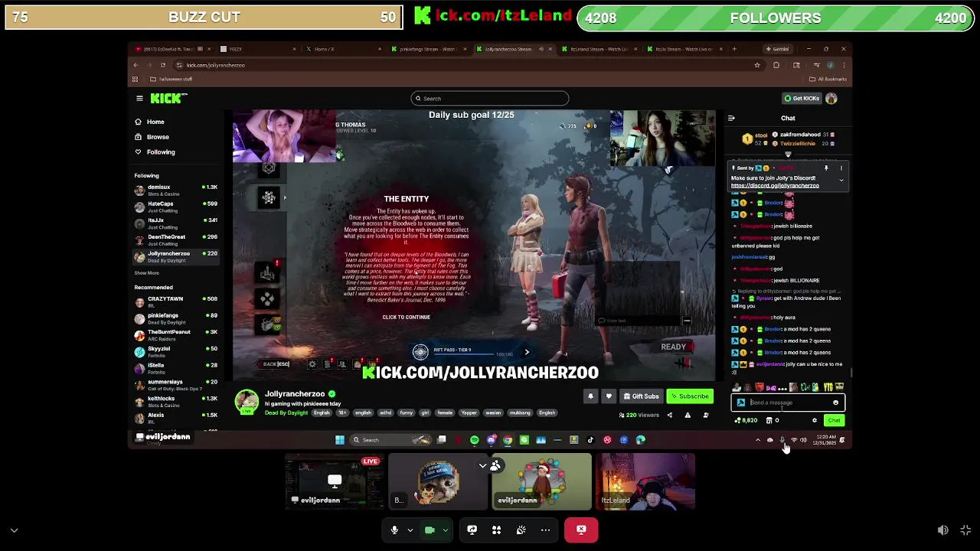Viewport: 980px width, 551px height.
Task: Open the HateCaps channel from Following
Action: (x=175, y=207)
